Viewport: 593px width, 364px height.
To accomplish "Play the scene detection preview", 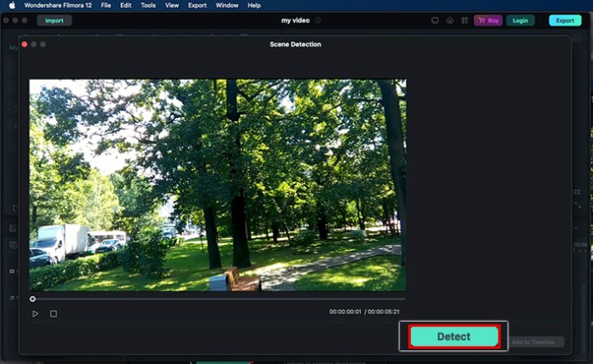I will point(35,313).
